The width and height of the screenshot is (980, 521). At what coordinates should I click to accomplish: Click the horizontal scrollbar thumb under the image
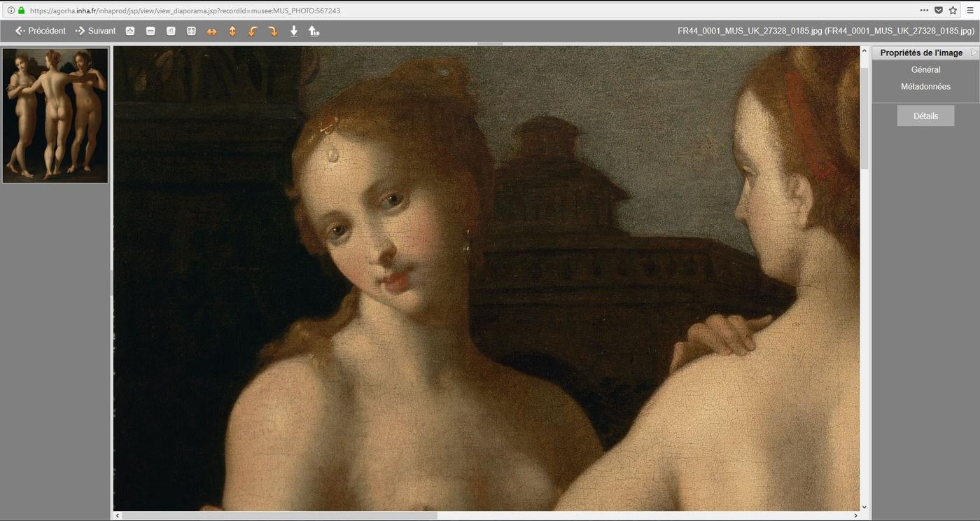coord(279,515)
